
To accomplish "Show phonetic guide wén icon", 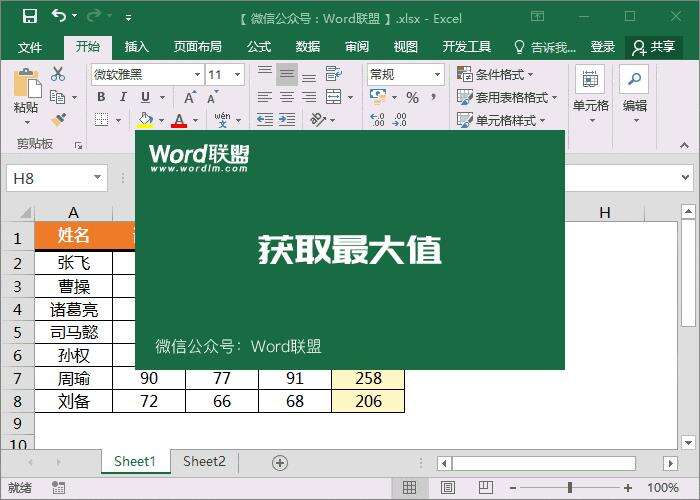I will [x=222, y=120].
